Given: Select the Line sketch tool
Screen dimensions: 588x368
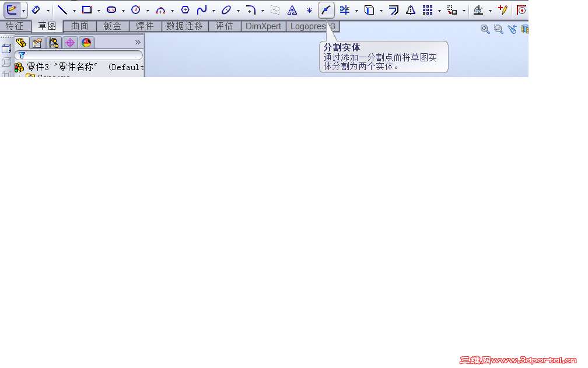Looking at the screenshot, I should pos(64,10).
